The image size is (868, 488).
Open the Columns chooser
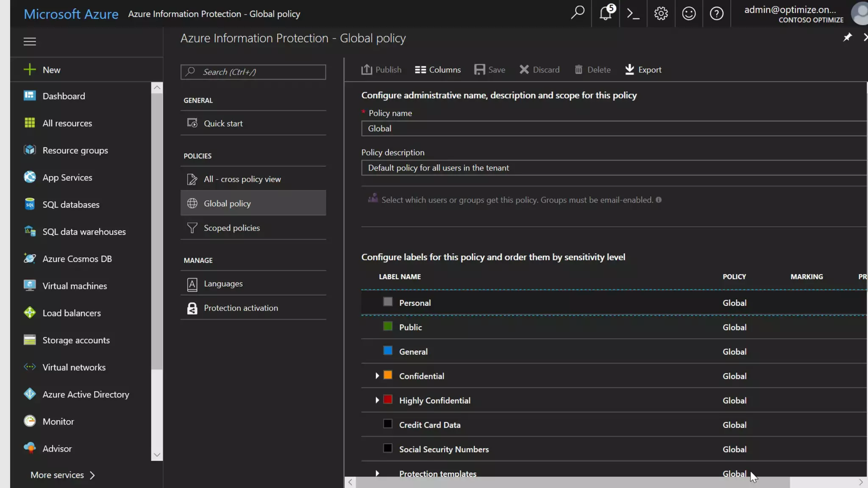click(x=437, y=69)
